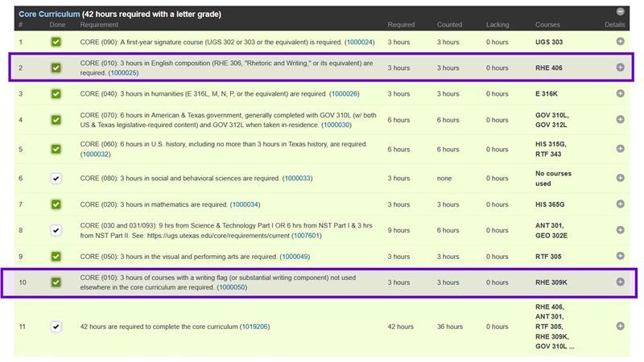Expand details for Science & Technology row
The image size is (644, 362).
click(x=620, y=230)
